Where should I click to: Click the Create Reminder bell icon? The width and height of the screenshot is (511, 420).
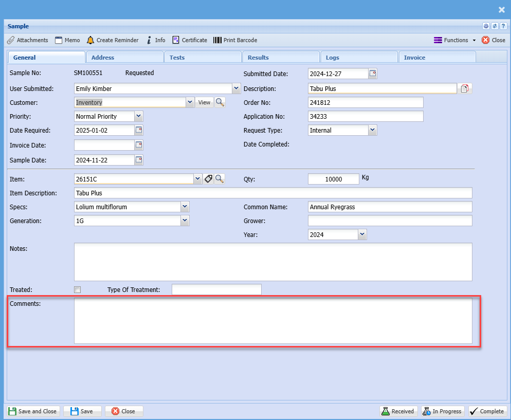90,40
